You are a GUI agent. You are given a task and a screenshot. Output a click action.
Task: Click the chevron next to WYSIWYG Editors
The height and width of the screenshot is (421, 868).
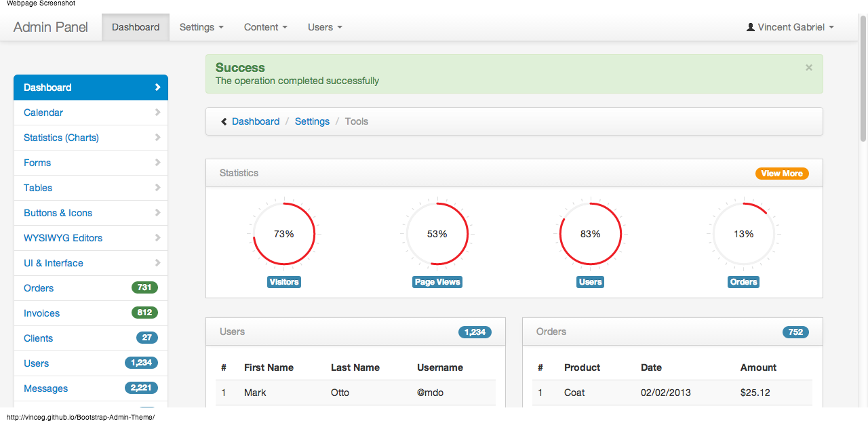tap(157, 238)
